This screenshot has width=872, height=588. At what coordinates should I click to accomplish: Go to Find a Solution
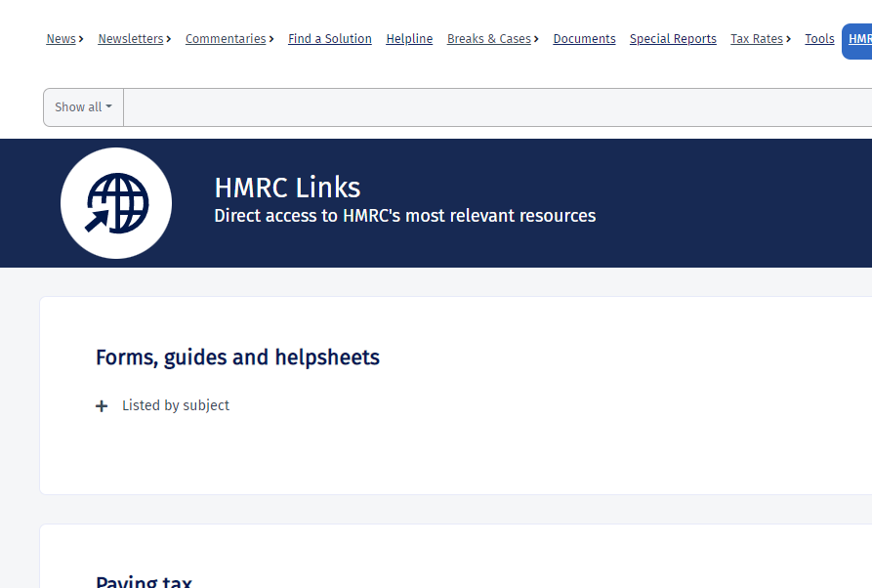coord(330,39)
